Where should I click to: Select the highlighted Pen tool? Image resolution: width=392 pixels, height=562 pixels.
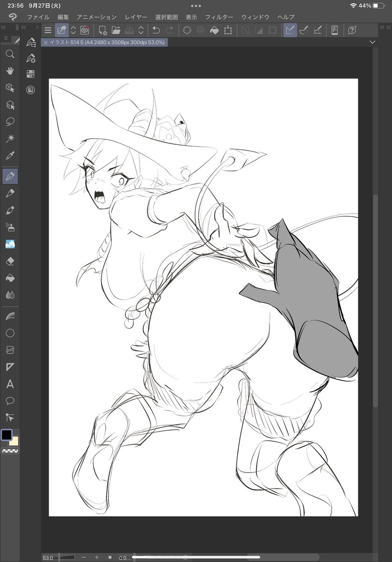(10, 177)
